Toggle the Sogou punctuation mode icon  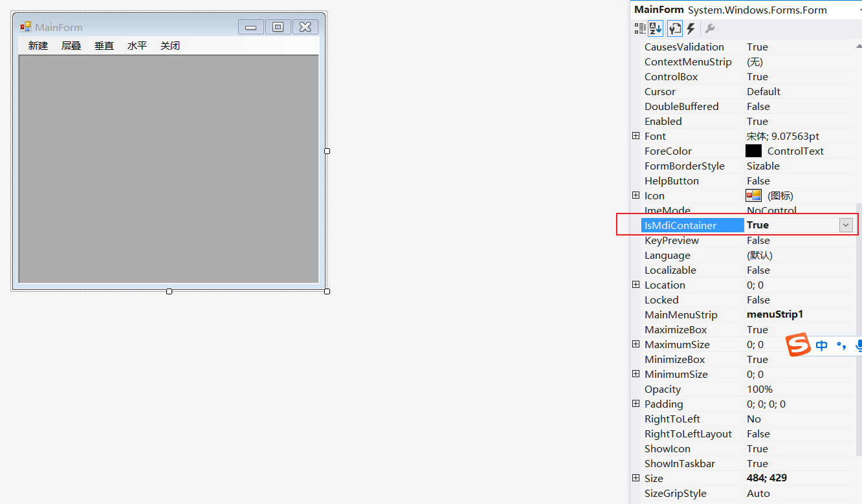coord(841,346)
